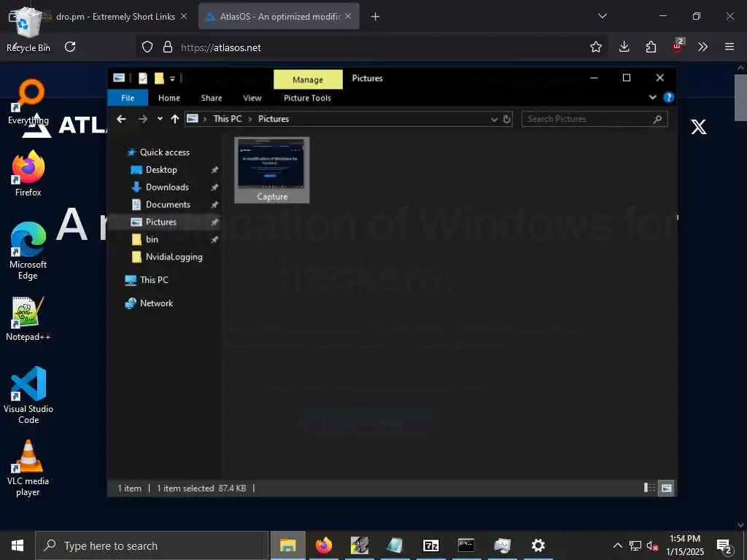Switch to the Home ribbon tab

click(x=169, y=98)
